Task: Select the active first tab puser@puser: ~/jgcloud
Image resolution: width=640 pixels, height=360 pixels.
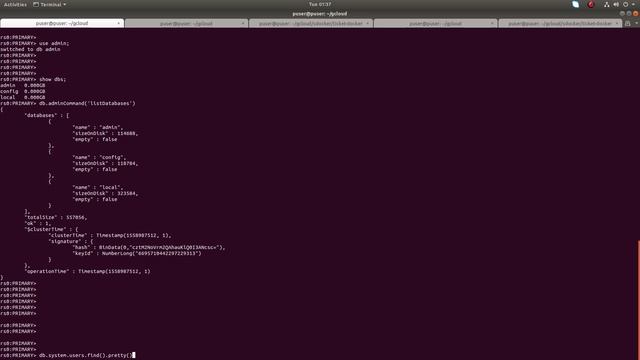Action: tap(62, 23)
